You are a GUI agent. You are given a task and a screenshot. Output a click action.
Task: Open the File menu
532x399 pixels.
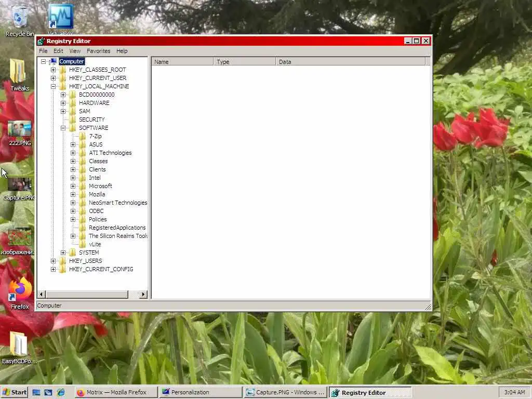tap(43, 51)
